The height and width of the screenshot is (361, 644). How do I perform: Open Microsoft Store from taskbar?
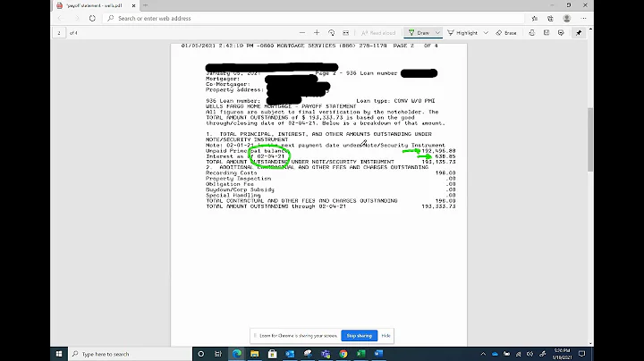click(272, 354)
